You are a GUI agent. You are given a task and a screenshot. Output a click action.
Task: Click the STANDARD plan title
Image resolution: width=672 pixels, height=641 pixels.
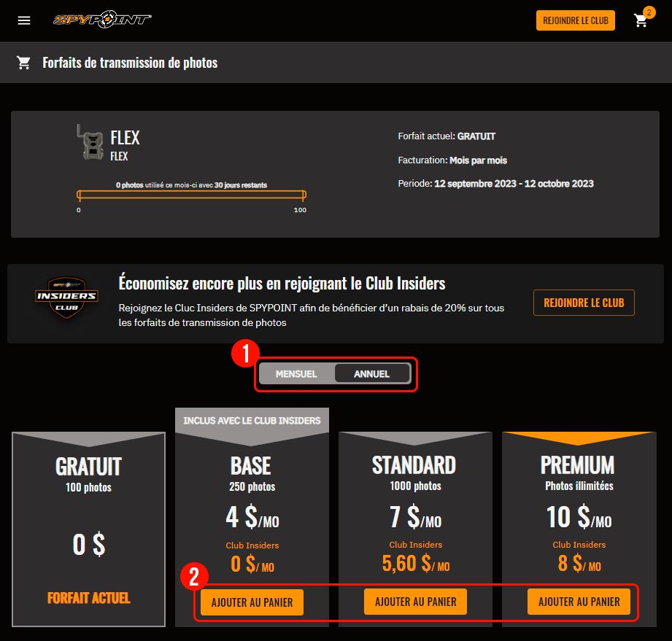(414, 465)
